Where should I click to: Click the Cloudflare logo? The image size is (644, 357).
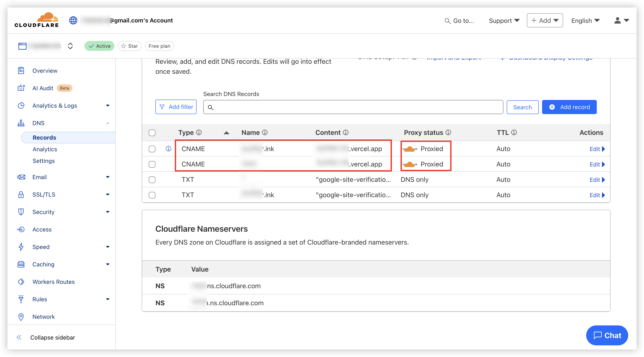coord(36,20)
